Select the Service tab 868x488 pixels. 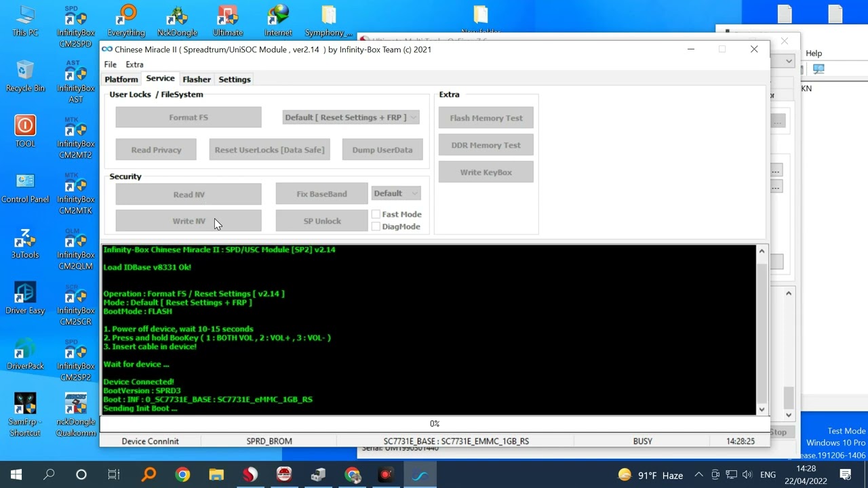(160, 79)
